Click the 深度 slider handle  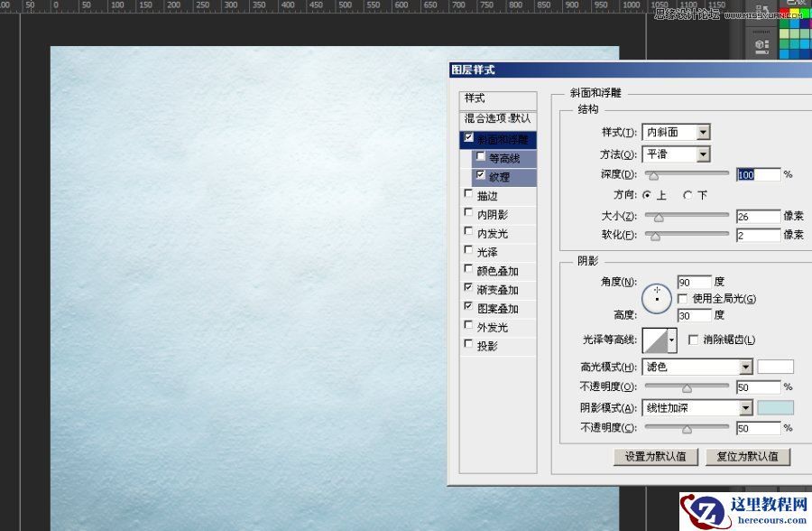click(x=653, y=175)
